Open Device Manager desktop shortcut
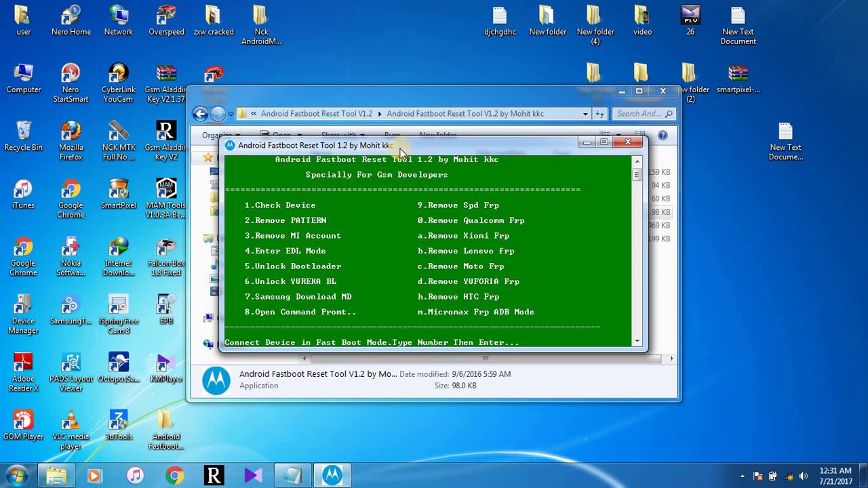 tap(23, 315)
